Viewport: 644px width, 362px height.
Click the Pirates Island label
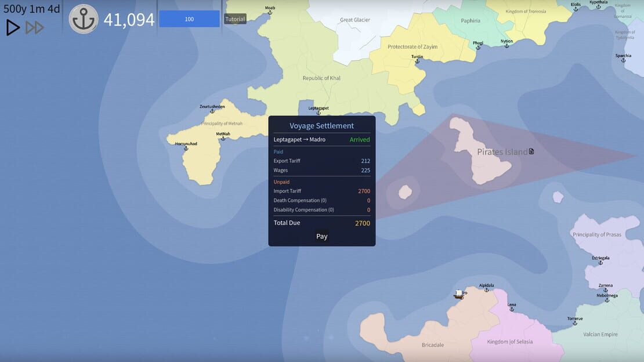[502, 152]
